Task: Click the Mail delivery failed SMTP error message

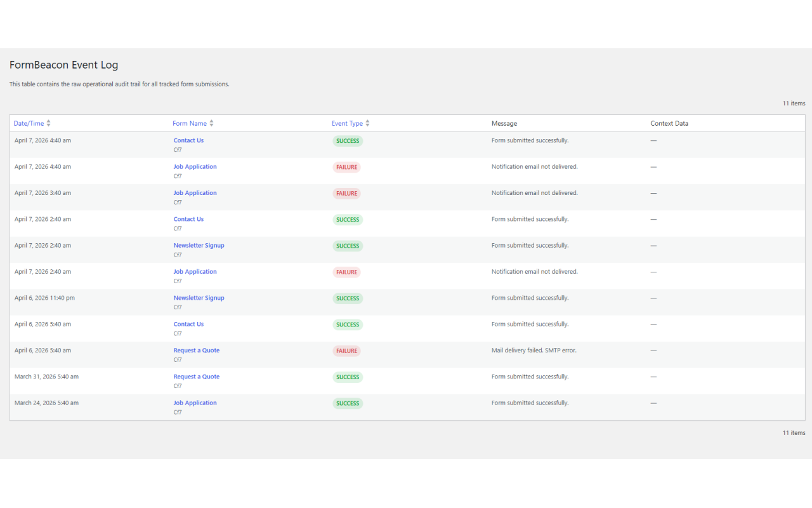Action: 534,351
